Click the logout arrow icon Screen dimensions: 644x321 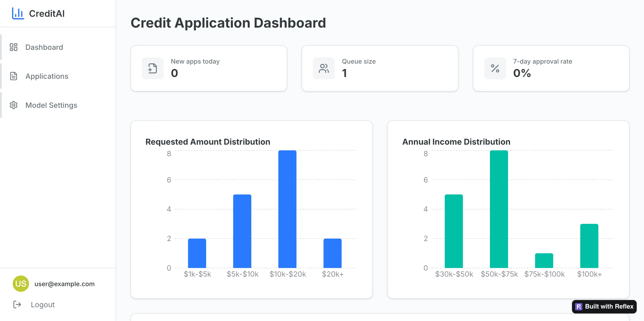[x=17, y=304]
